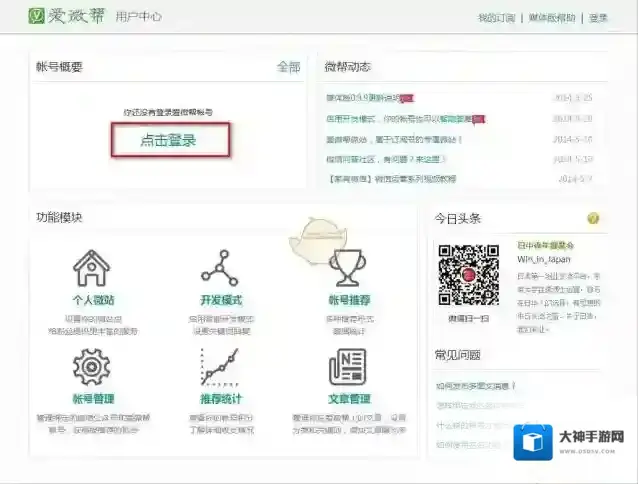The width and height of the screenshot is (638, 484).
Task: Open the 微信运营系列视频教程 news item
Action: [391, 179]
